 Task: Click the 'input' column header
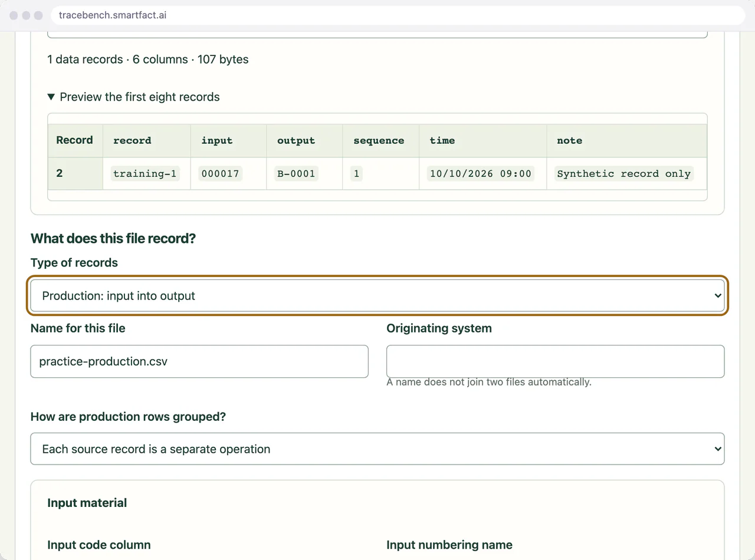coord(217,140)
